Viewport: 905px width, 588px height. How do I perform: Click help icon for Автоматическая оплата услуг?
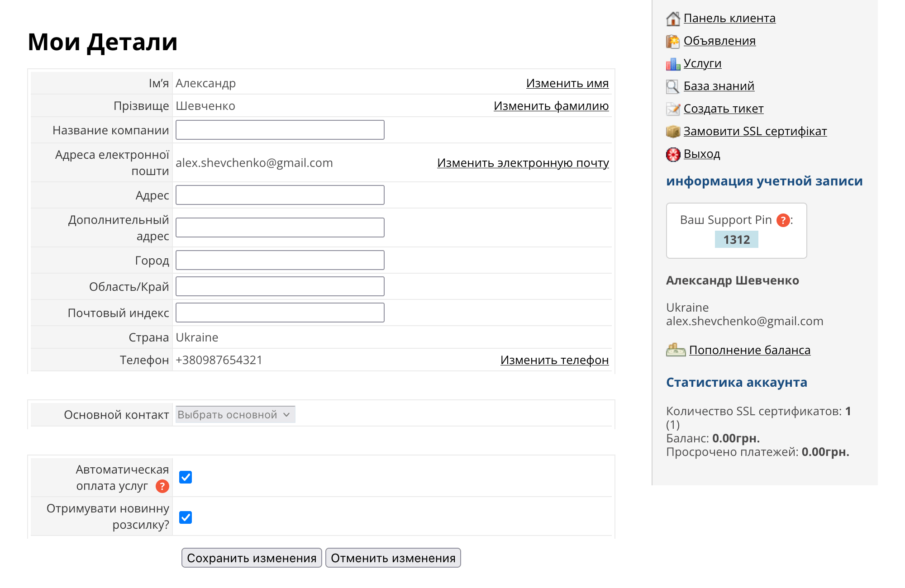click(x=162, y=486)
